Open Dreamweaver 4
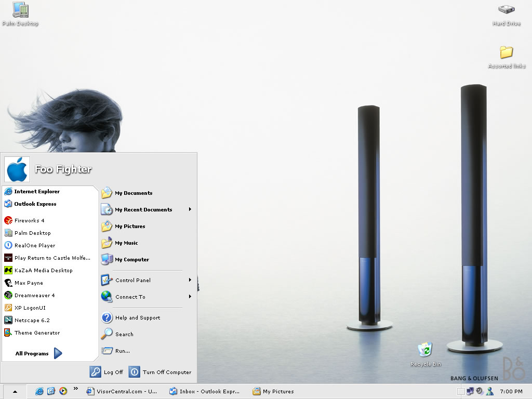Screen dimensions: 532x399 click(x=34, y=296)
